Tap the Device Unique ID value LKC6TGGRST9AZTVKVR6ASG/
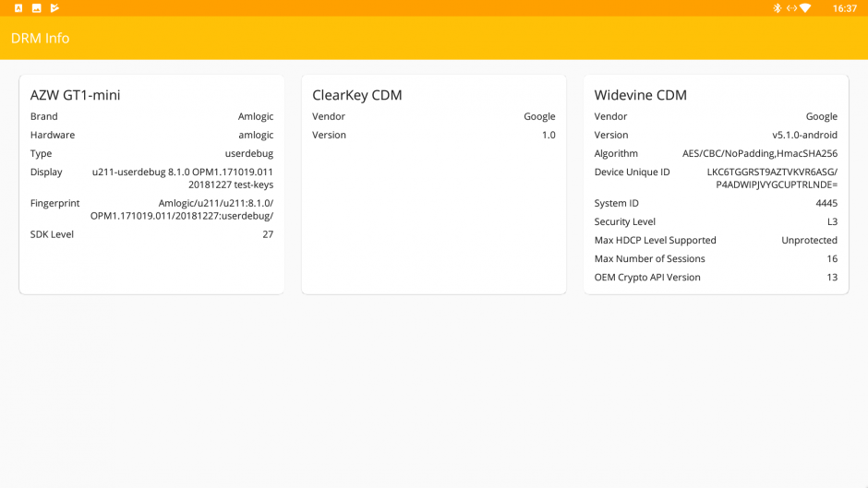Screen dimensions: 868x488 [772, 178]
